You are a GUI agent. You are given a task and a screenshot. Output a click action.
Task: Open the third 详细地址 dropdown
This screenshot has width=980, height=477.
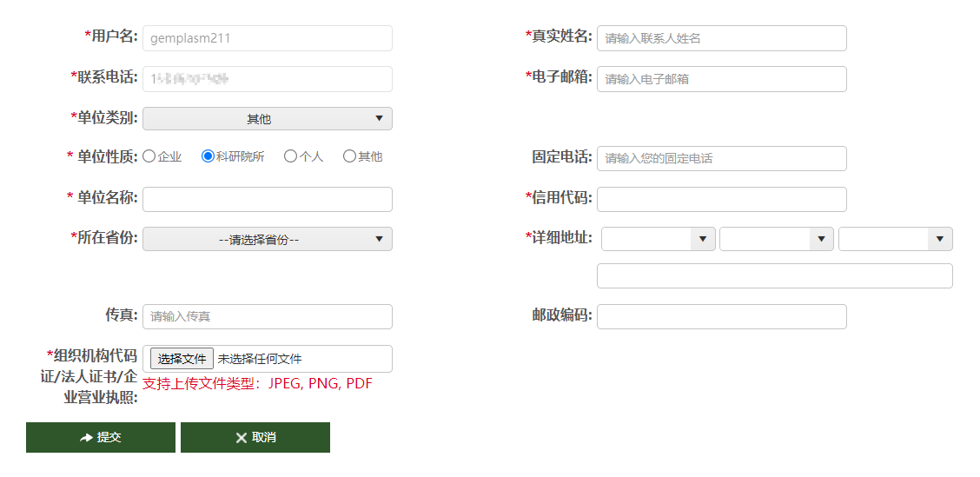click(x=895, y=239)
